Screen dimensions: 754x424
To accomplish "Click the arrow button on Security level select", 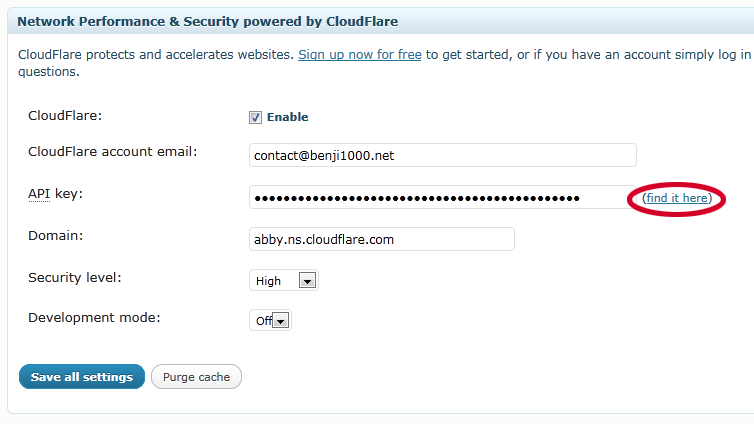I will coord(307,280).
